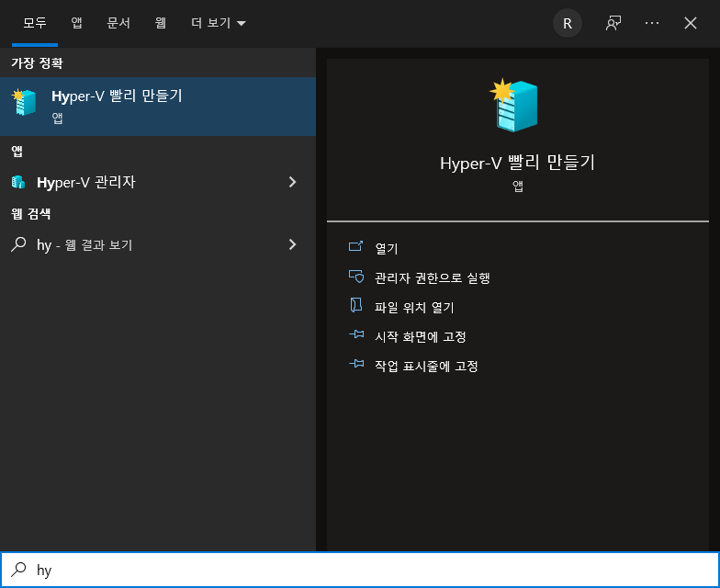
Task: Expand hy web results chevron
Action: (x=292, y=244)
